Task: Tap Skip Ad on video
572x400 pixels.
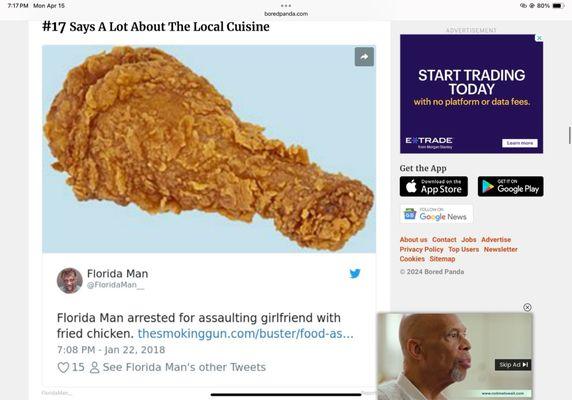Action: (x=513, y=365)
